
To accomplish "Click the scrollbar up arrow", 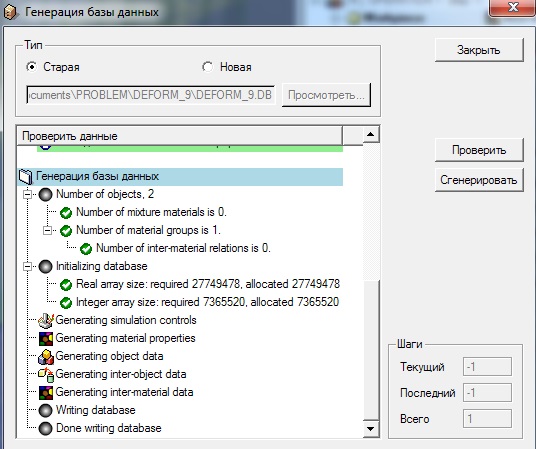I will (x=371, y=134).
